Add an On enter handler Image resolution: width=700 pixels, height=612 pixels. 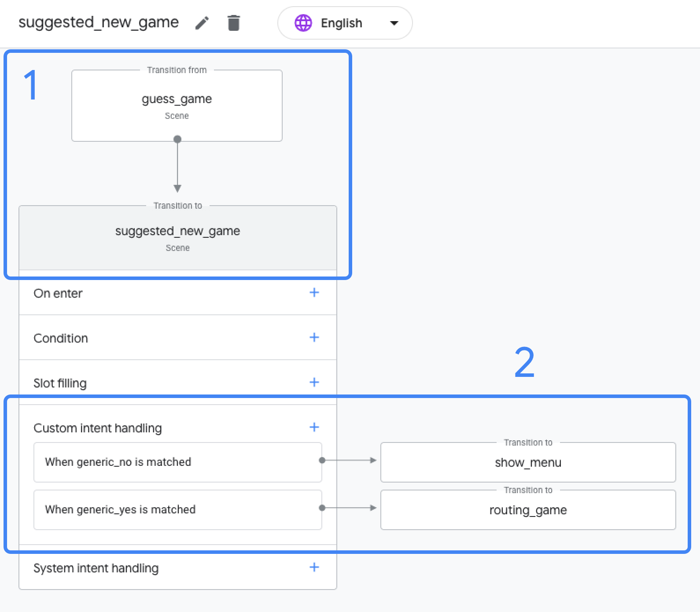(x=314, y=293)
